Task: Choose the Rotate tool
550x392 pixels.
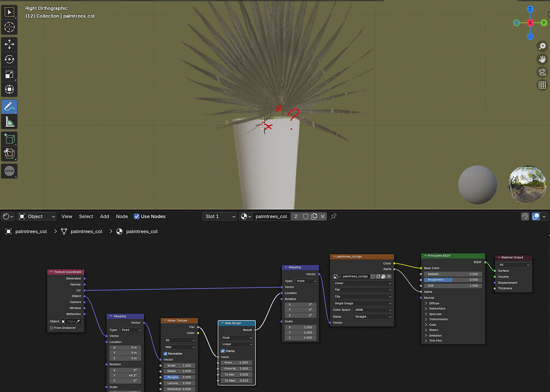Action: tap(10, 59)
